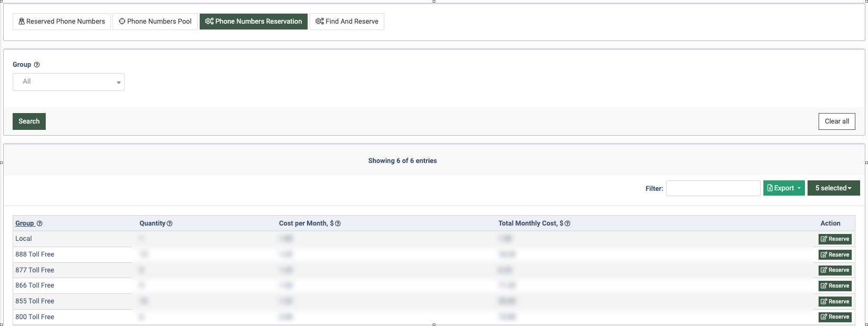The image size is (868, 326).
Task: Focus the Filter text field
Action: pyautogui.click(x=713, y=188)
